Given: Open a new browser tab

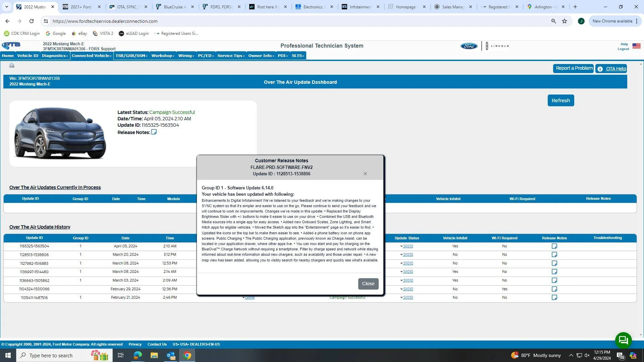Looking at the screenshot, I should click(575, 7).
